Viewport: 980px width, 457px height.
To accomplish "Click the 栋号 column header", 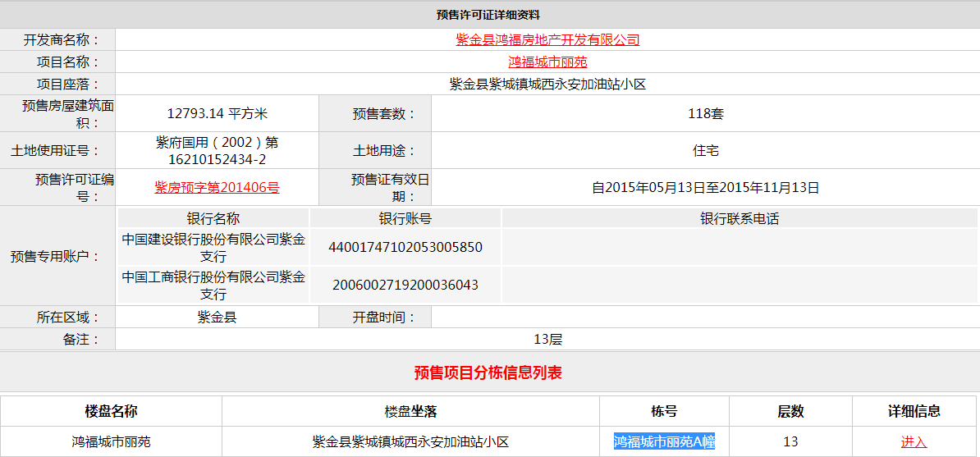I will (664, 411).
